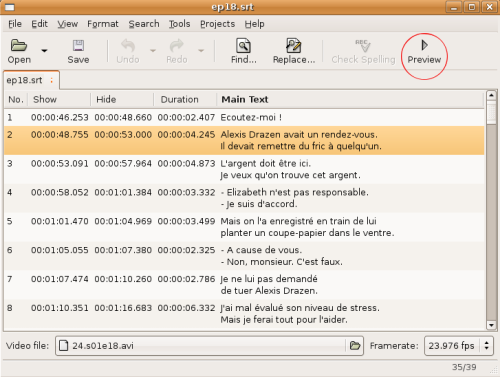Browse for video file with folder icon
Viewport: 500px width, 377px height.
[x=355, y=346]
